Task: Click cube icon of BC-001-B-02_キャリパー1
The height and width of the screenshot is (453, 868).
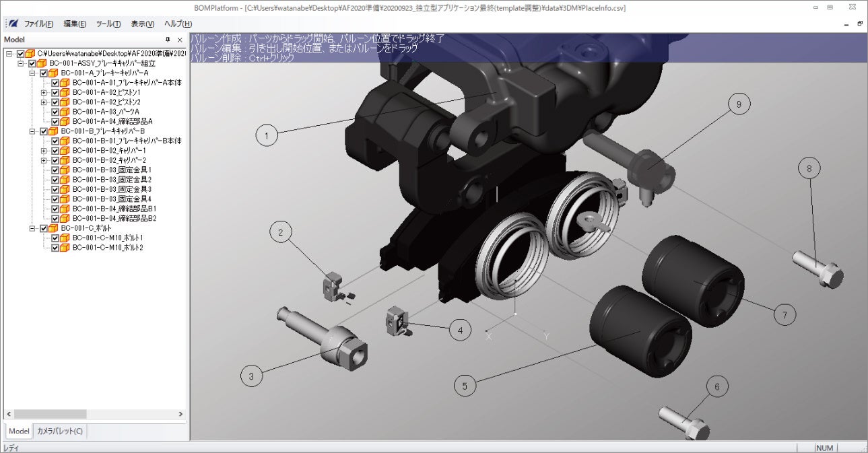Action: click(x=65, y=151)
